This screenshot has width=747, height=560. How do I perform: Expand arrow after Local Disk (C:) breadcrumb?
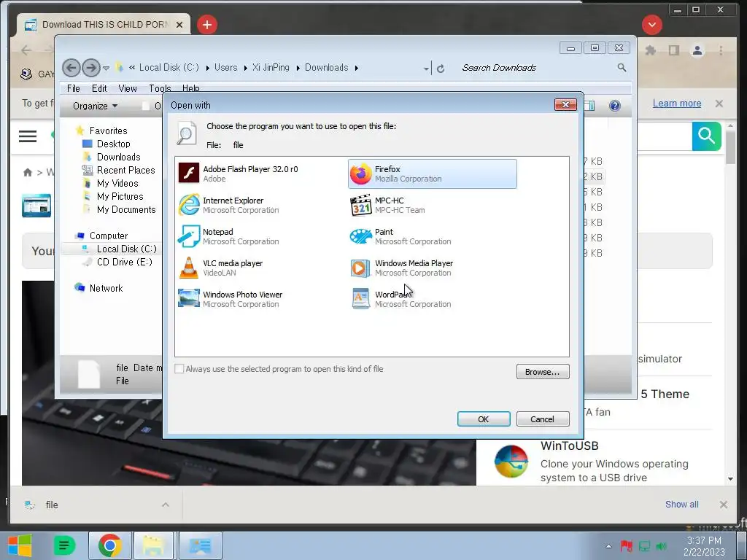click(208, 68)
